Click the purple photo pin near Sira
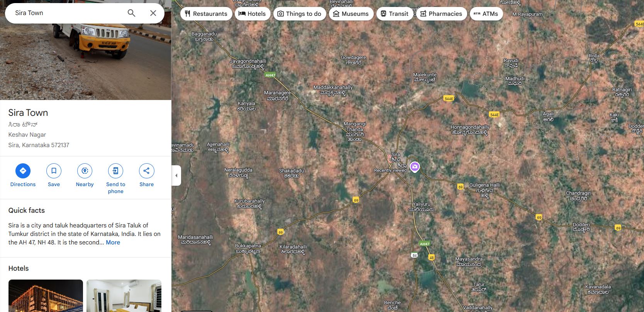 click(415, 167)
